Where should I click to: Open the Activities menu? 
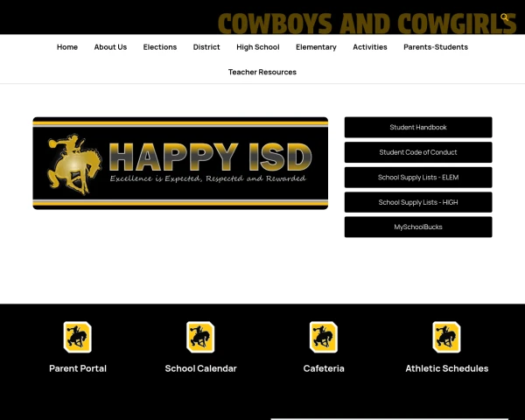[x=370, y=47]
